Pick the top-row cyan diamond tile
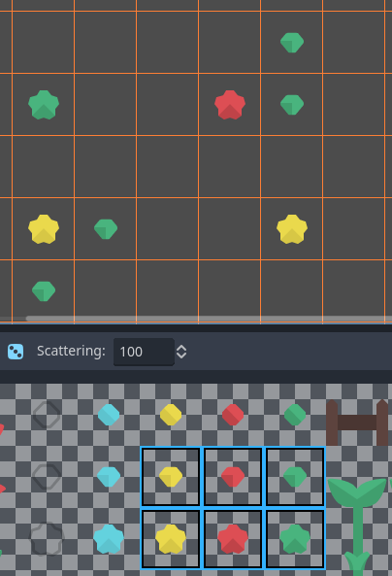The height and width of the screenshot is (576, 392). (x=109, y=415)
